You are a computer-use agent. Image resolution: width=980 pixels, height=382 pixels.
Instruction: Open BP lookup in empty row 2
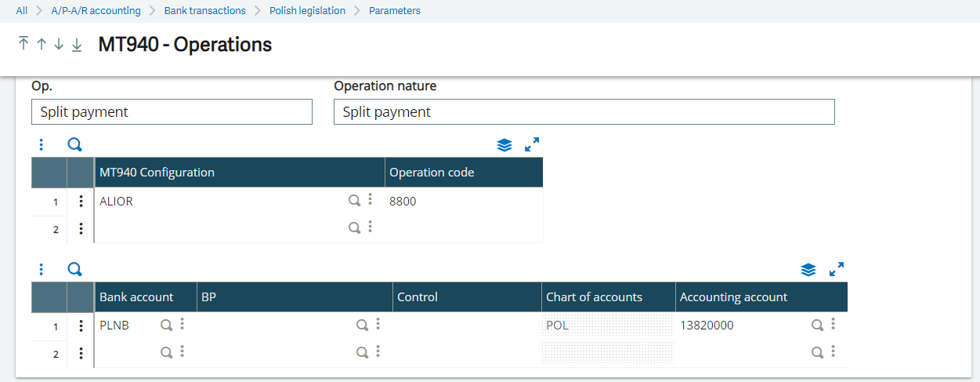coord(362,352)
